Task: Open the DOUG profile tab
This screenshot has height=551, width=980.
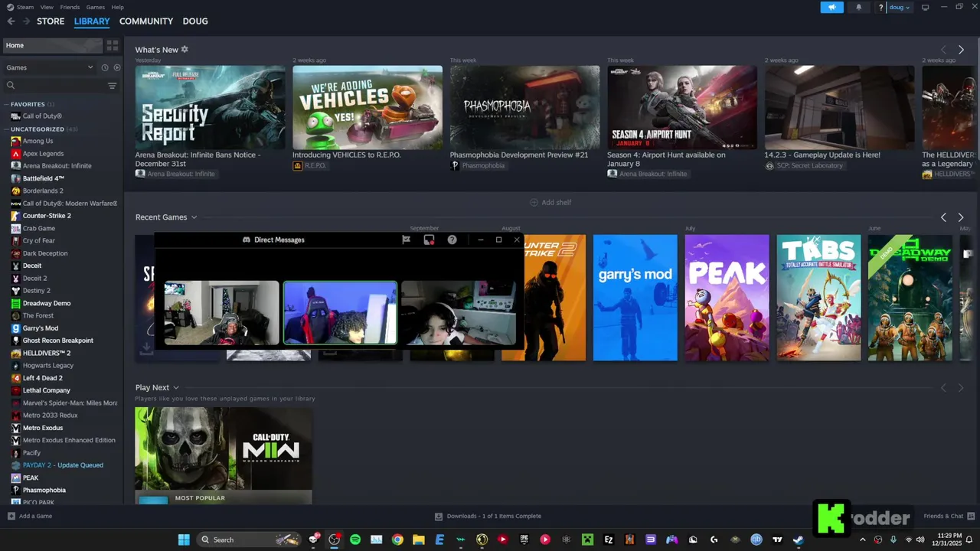Action: point(195,21)
